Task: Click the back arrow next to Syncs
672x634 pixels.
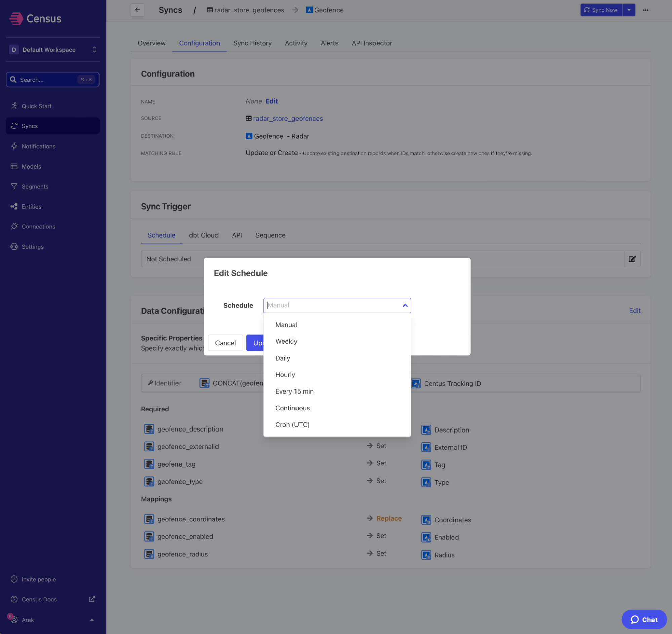Action: (x=137, y=10)
